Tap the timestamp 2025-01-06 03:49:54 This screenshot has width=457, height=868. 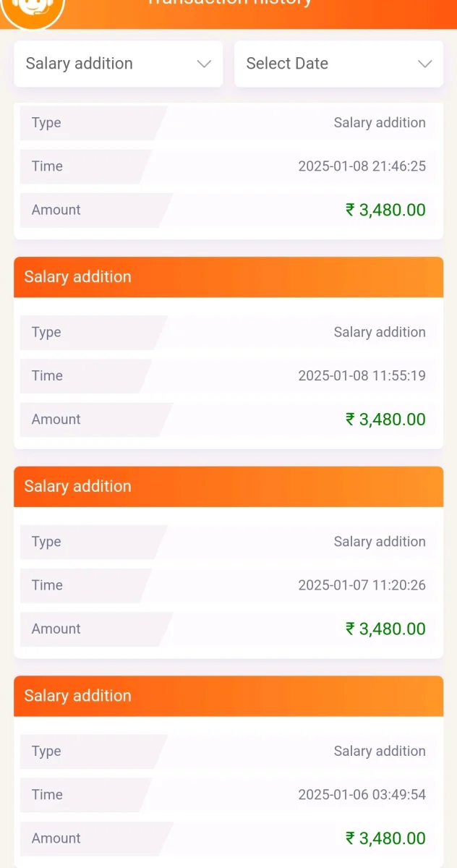pyautogui.click(x=362, y=795)
